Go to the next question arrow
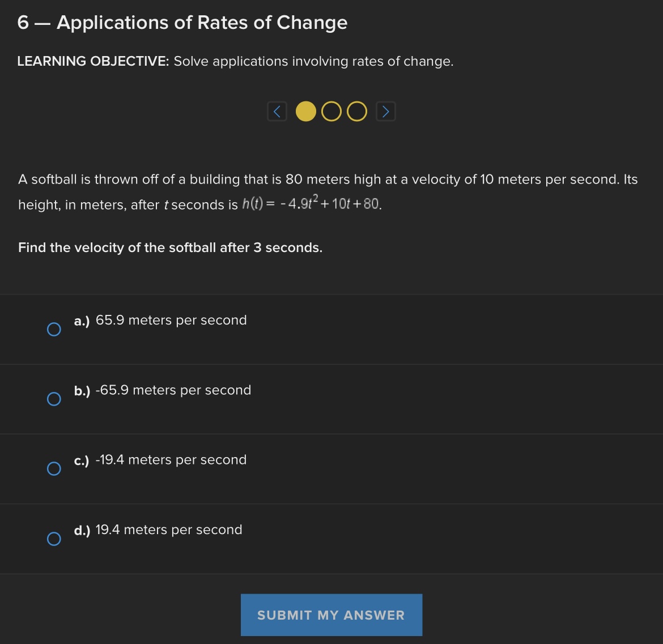 [385, 112]
